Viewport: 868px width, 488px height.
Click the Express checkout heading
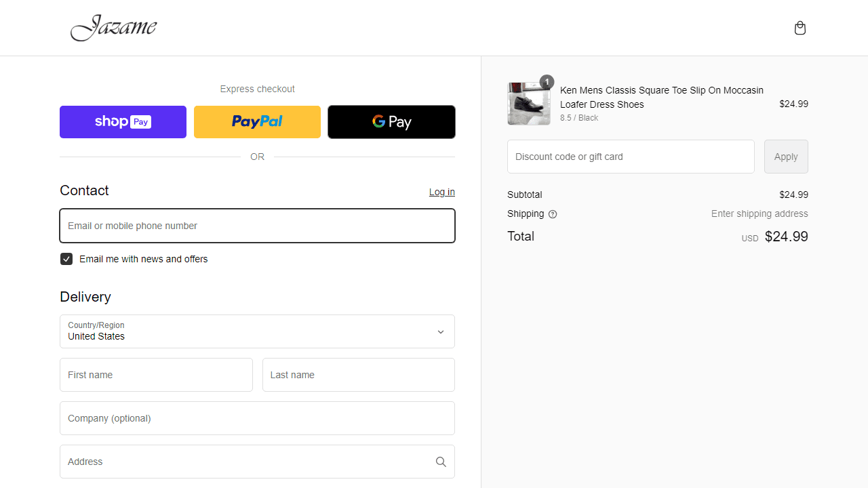pos(258,89)
